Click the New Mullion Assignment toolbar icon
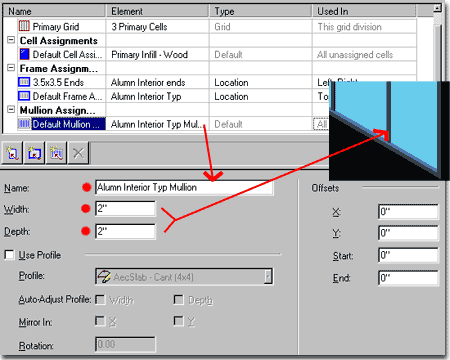This screenshot has height=360, width=450. click(57, 153)
